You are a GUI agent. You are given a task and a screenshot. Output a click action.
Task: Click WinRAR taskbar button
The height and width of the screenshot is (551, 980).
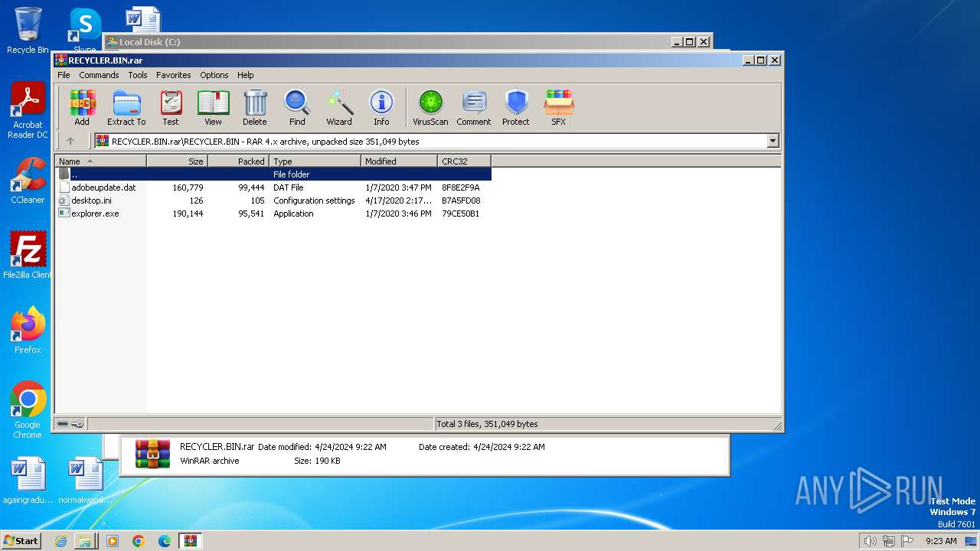[x=190, y=541]
